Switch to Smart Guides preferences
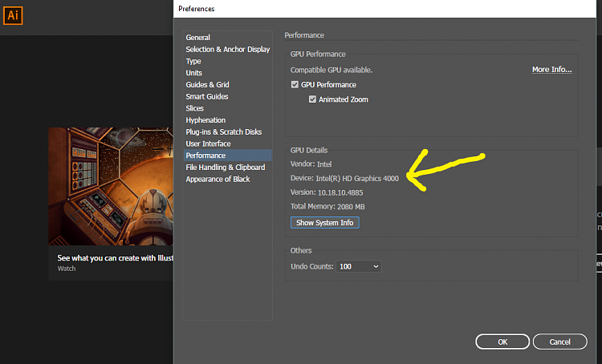 [207, 97]
